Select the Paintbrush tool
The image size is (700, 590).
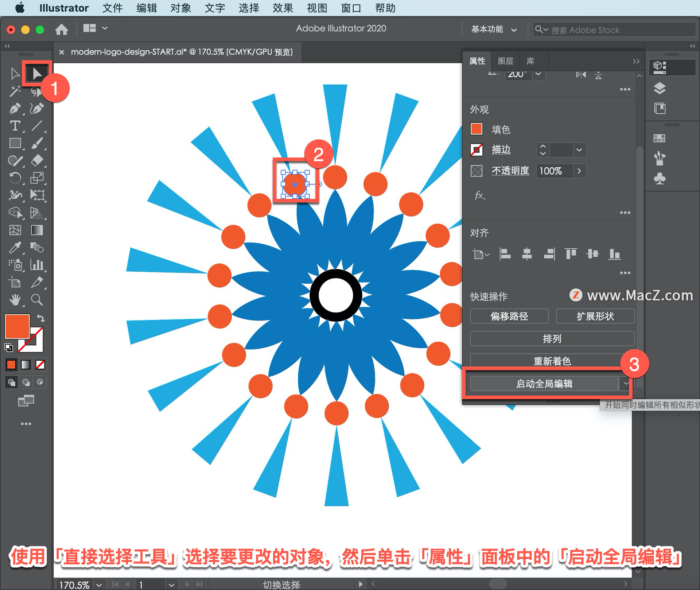pyautogui.click(x=37, y=143)
